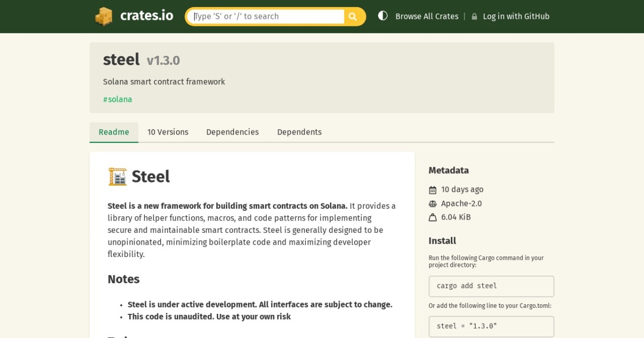644x338 pixels.
Task: Click the construction crane emoji in Readme
Action: click(x=118, y=177)
